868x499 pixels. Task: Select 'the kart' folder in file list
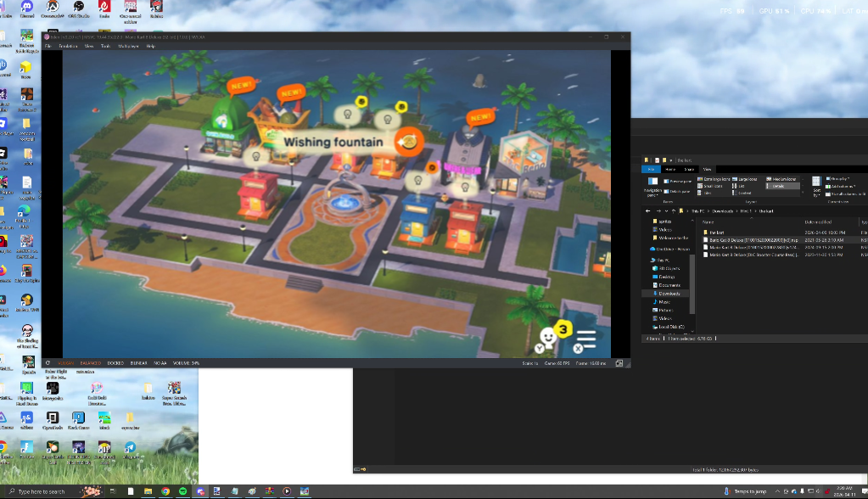(716, 233)
